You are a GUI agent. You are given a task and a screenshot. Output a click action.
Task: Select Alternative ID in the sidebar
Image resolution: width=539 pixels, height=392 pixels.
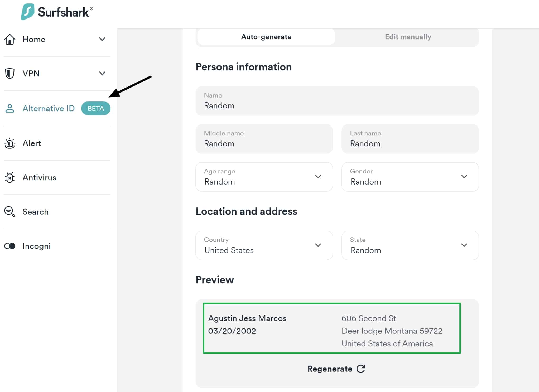(x=57, y=108)
